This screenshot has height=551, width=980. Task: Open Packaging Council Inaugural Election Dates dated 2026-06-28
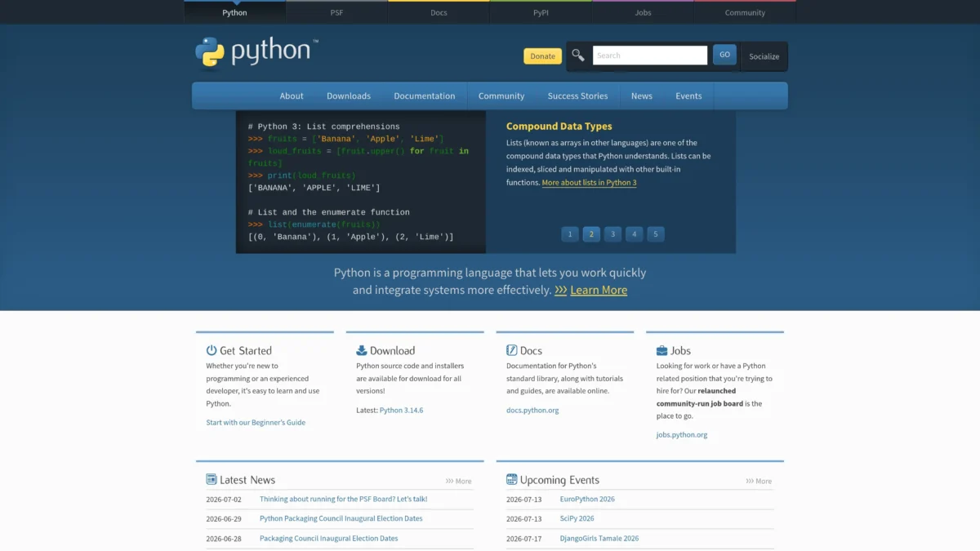pyautogui.click(x=328, y=538)
